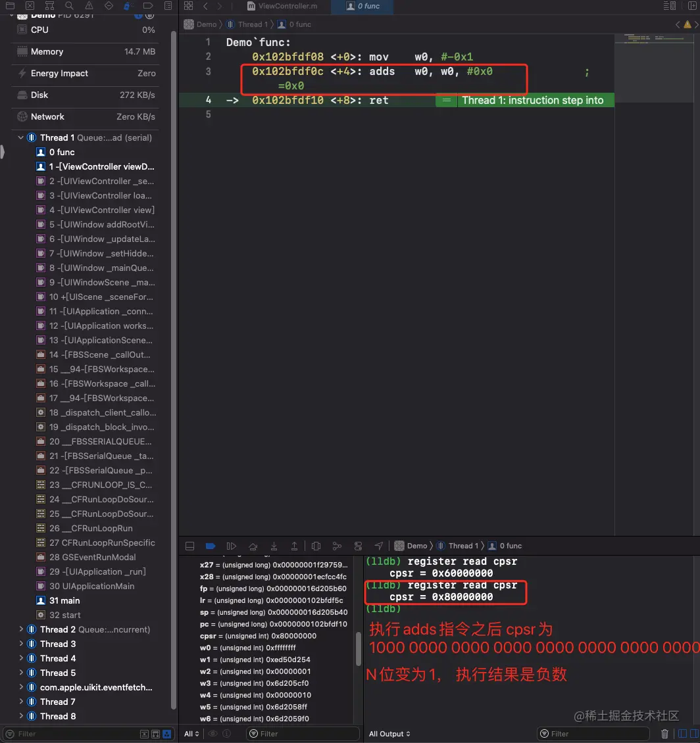Toggle the variables view pane button
Viewport: 700px width, 743px height.
point(682,734)
